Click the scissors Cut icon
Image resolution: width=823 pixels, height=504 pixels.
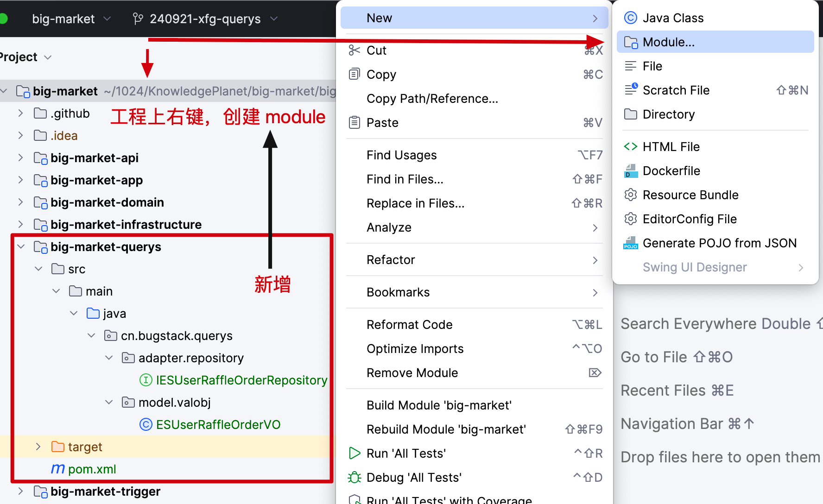[x=355, y=50]
